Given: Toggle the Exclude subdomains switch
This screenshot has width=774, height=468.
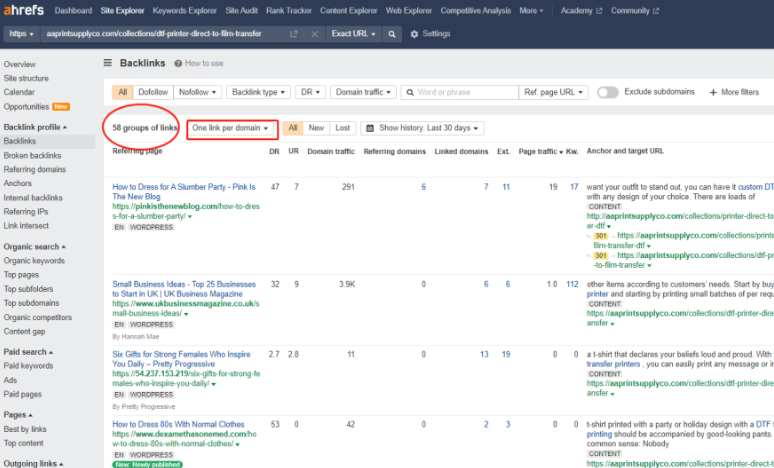Looking at the screenshot, I should pyautogui.click(x=607, y=92).
